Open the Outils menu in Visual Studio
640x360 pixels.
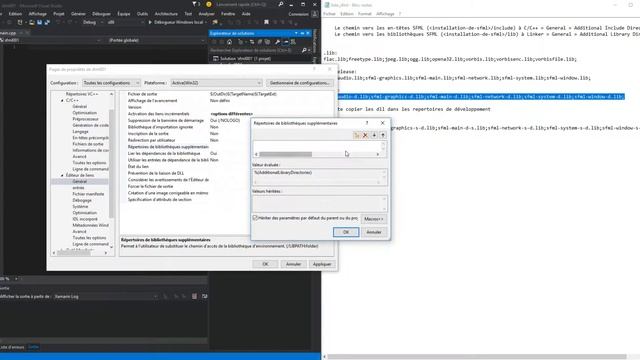142,14
